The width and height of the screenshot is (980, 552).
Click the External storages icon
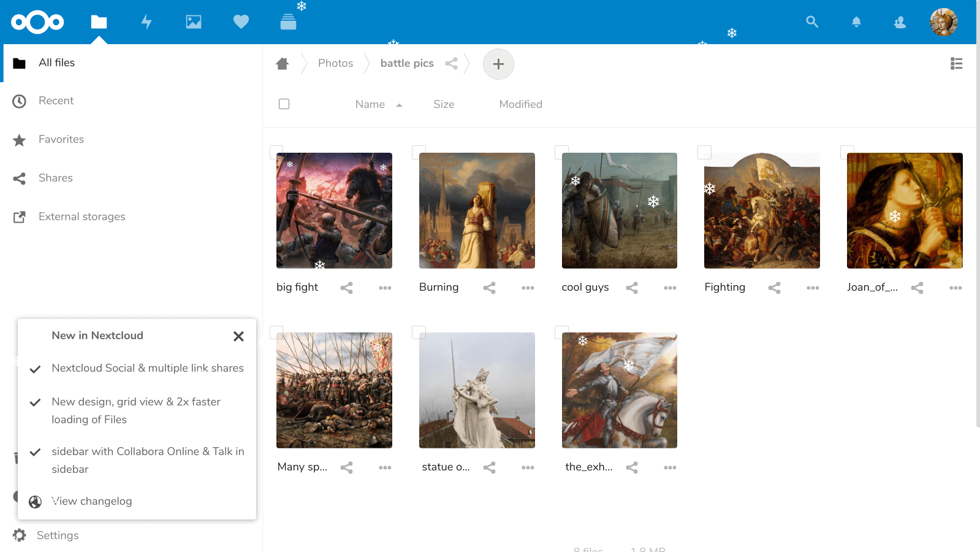pos(20,217)
